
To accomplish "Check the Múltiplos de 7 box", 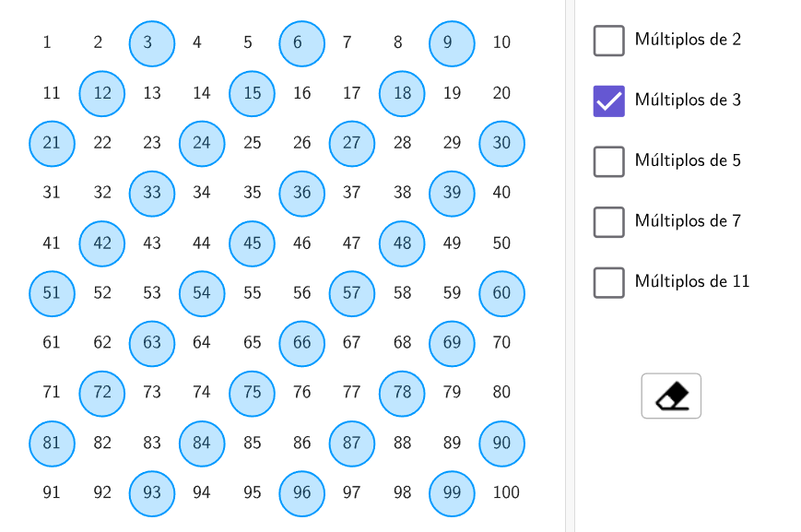I will coord(609,222).
